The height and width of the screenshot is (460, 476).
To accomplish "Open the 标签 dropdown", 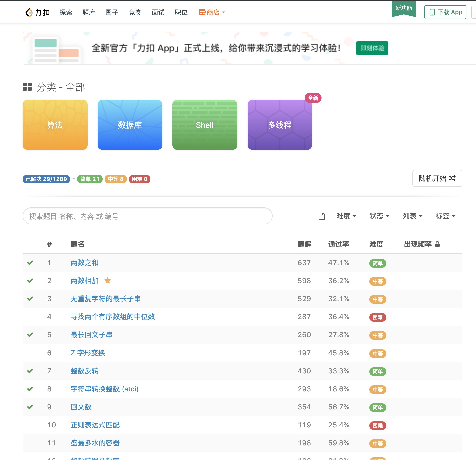I will [x=446, y=216].
